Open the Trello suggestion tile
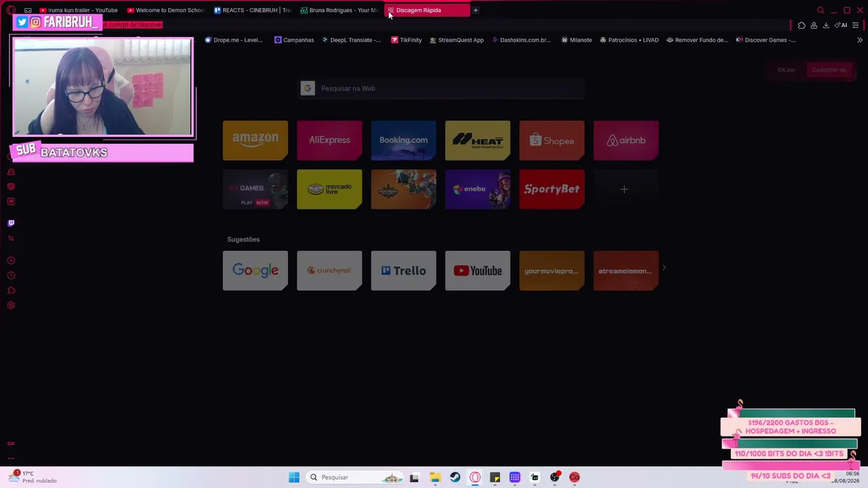Image resolution: width=868 pixels, height=488 pixels. [403, 270]
